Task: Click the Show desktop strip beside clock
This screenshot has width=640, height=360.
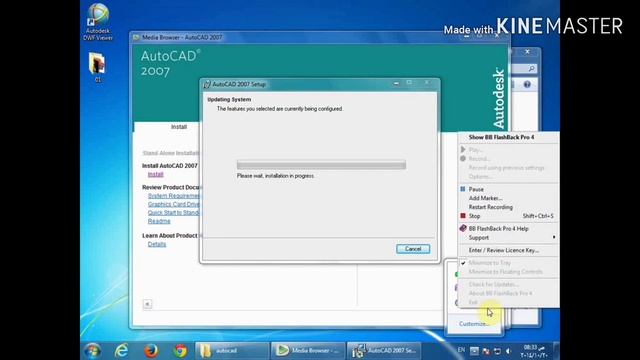Action: (556, 351)
